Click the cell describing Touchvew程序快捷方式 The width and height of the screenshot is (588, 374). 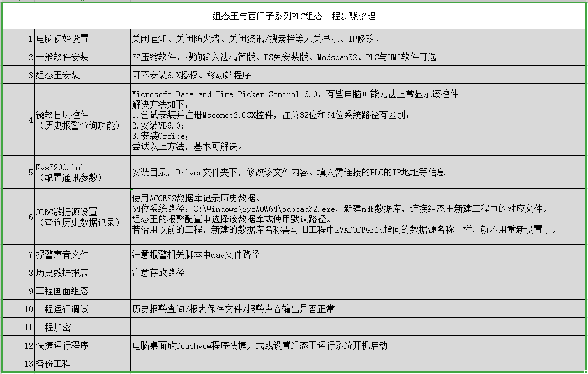coord(358,345)
